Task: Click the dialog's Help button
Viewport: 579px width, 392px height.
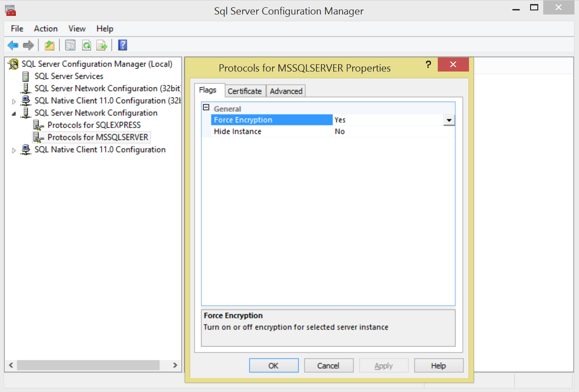Action: [439, 366]
